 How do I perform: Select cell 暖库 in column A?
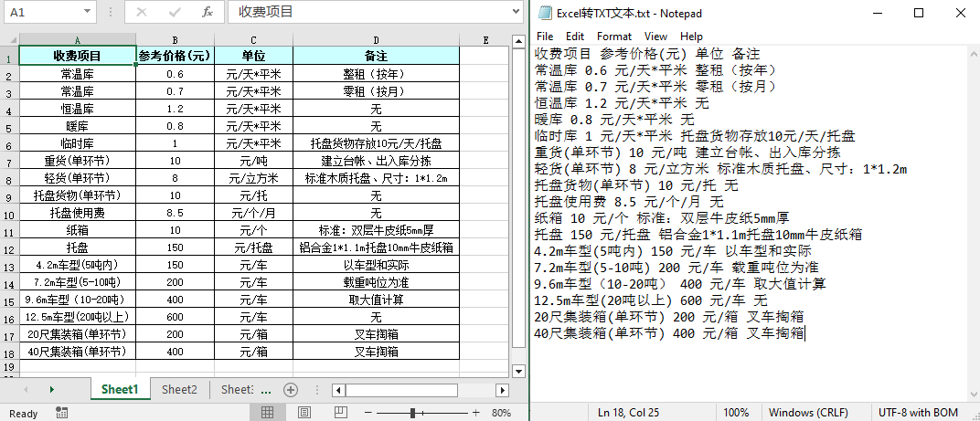(x=78, y=126)
